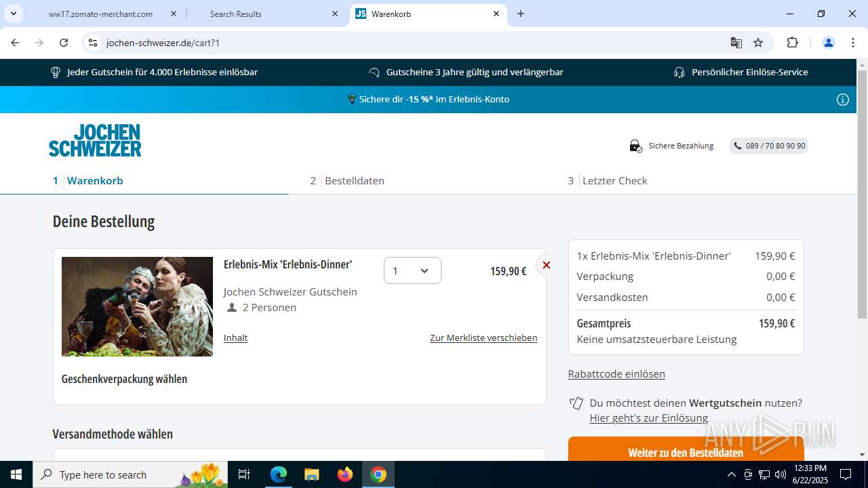This screenshot has height=488, width=868.
Task: Reload the current page
Action: pos(64,43)
